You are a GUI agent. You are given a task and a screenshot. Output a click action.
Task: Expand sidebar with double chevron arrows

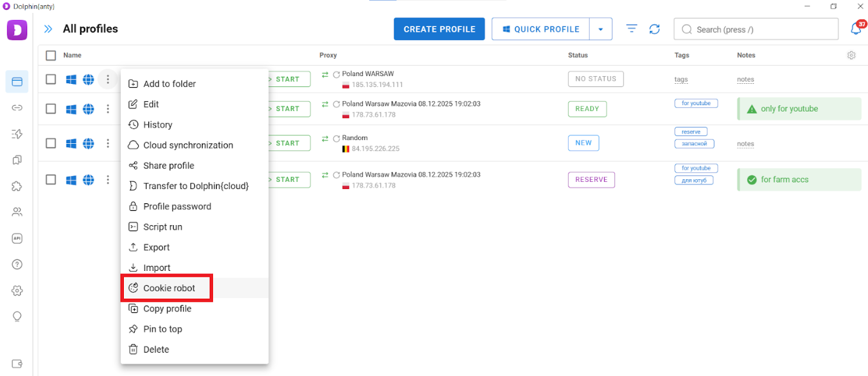click(x=48, y=29)
